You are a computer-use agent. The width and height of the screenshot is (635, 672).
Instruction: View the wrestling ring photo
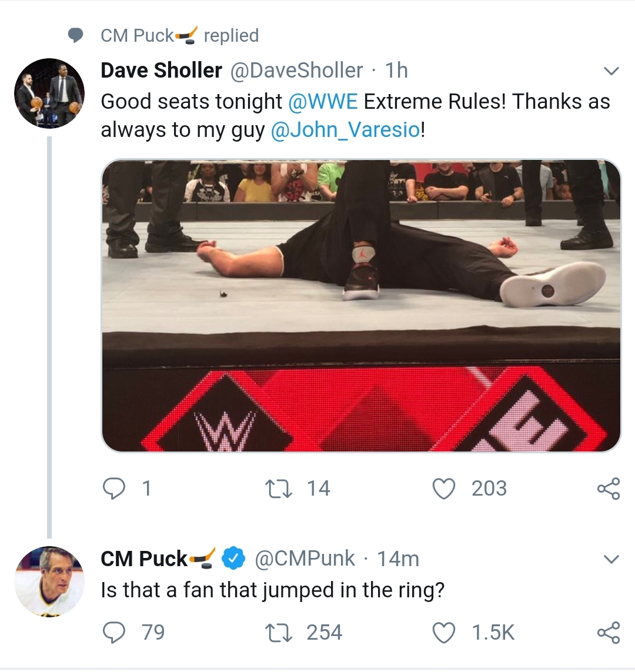[x=361, y=306]
